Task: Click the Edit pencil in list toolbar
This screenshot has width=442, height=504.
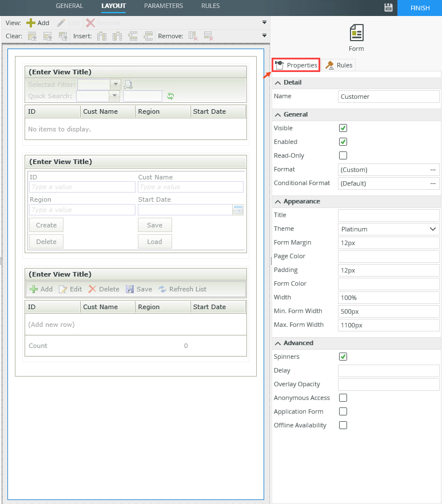Action: click(70, 289)
